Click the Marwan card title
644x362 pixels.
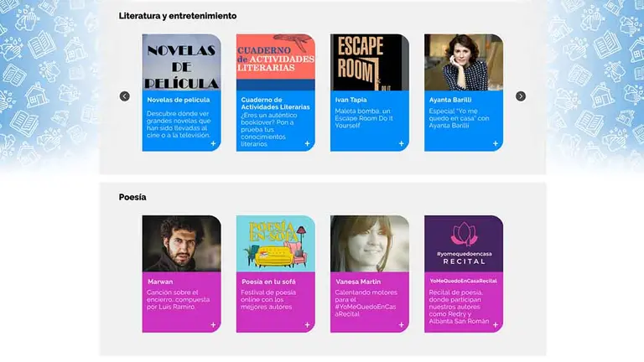[160, 282]
